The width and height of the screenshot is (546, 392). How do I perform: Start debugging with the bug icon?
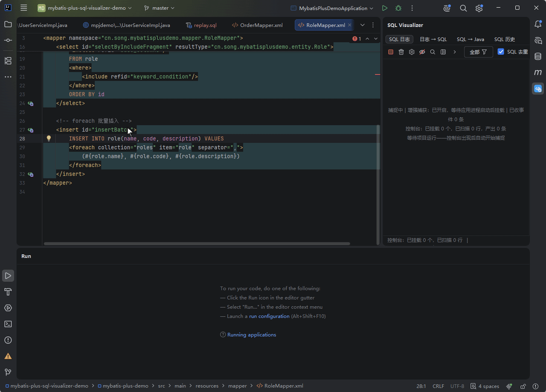pyautogui.click(x=398, y=8)
